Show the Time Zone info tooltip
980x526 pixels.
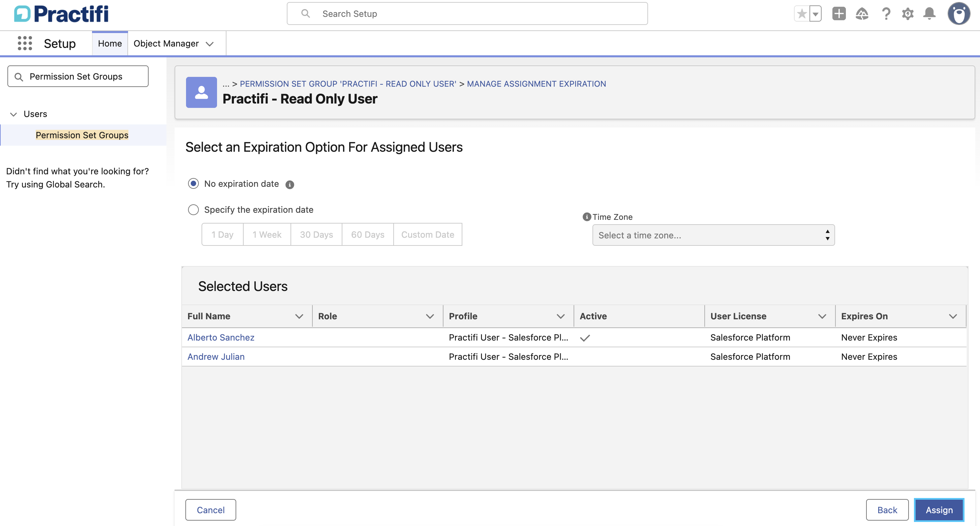[x=587, y=216]
